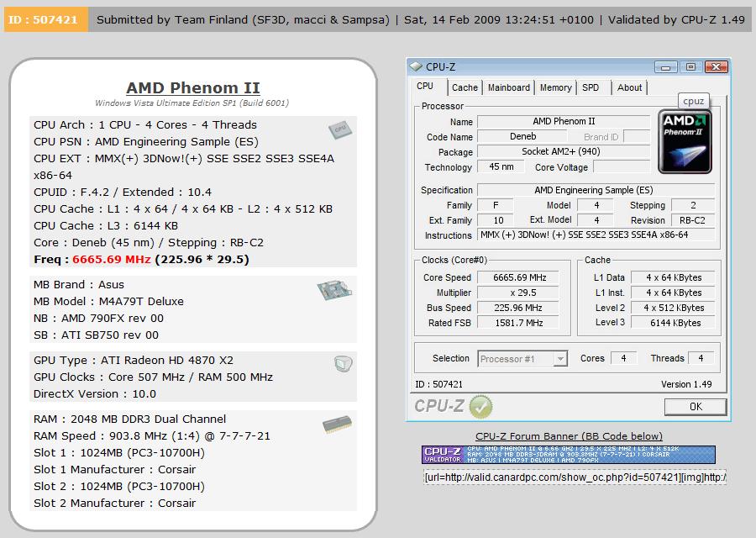Open the AMD Phenom II heading link
This screenshot has height=538, width=756.
click(193, 87)
